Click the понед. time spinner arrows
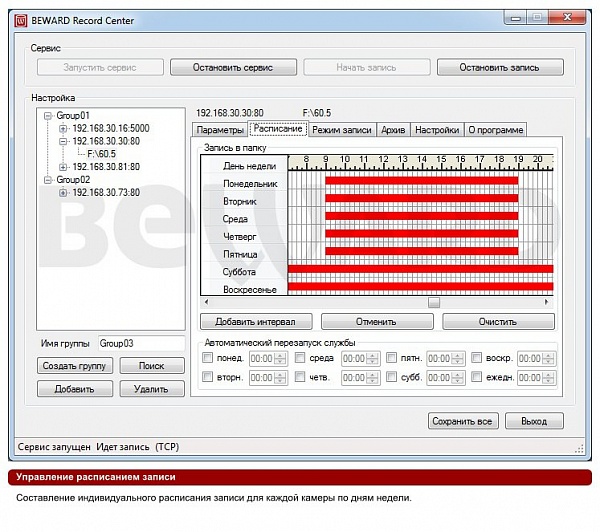600x532 pixels. (280, 359)
